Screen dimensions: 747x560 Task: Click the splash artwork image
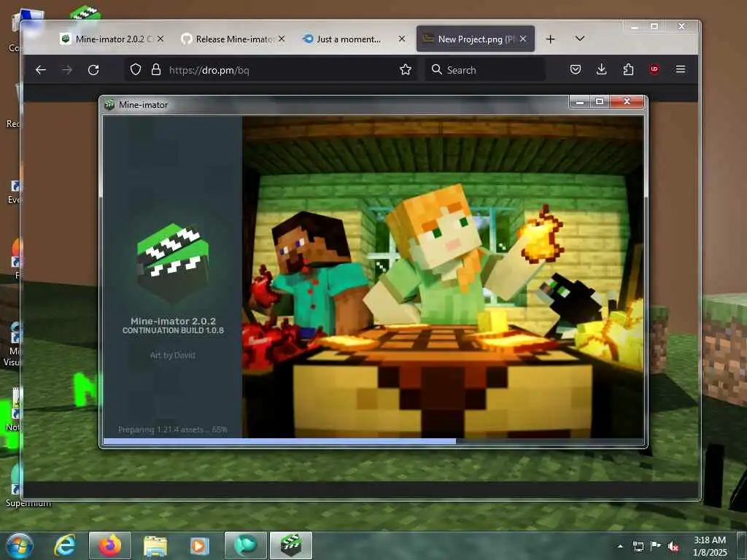click(443, 277)
